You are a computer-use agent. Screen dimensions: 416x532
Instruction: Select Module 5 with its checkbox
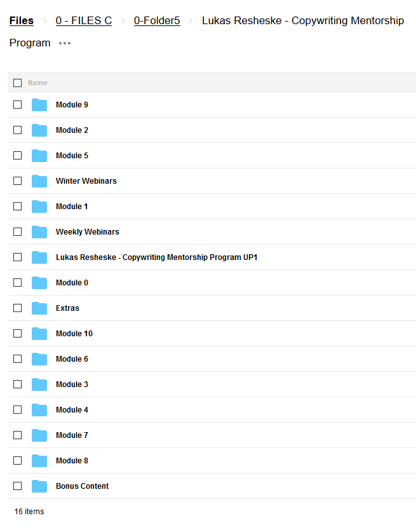(x=18, y=155)
